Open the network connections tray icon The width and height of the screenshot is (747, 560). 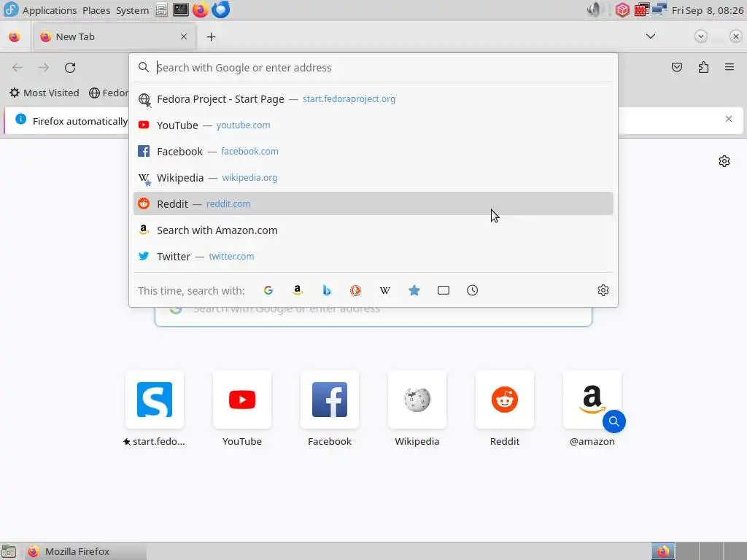click(x=659, y=9)
